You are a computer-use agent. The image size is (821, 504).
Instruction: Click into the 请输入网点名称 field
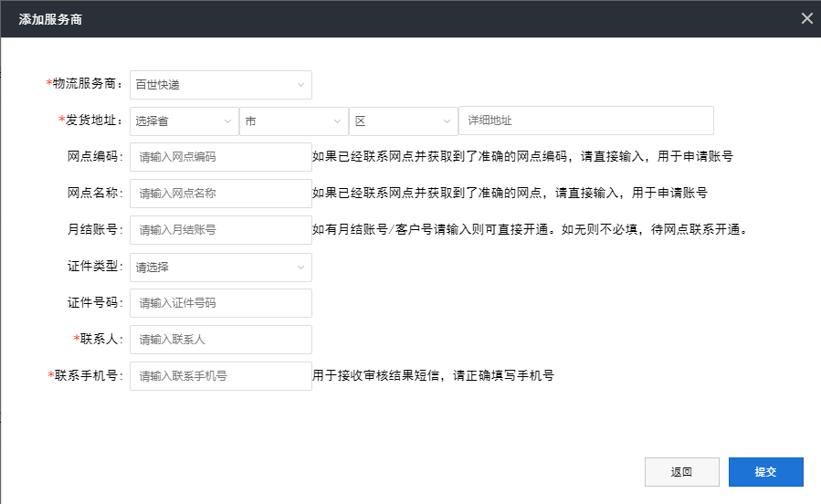tap(220, 194)
